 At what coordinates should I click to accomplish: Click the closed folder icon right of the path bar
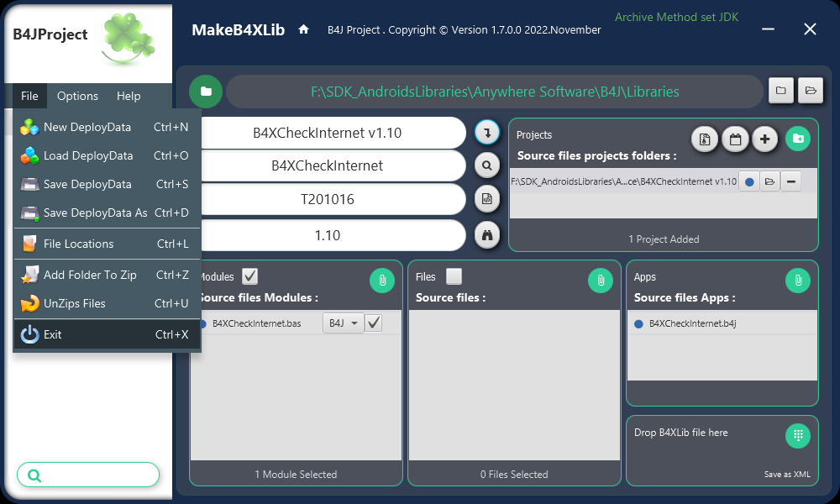click(780, 91)
